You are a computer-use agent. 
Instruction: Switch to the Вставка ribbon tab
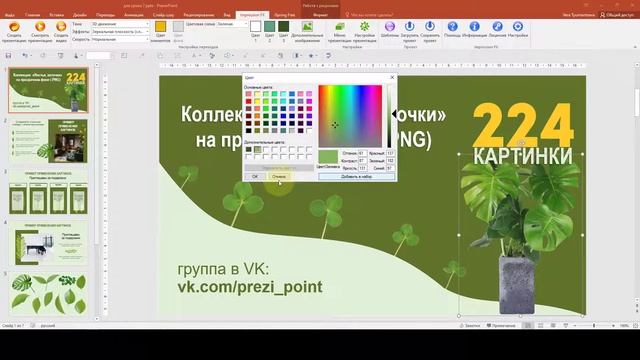point(56,15)
